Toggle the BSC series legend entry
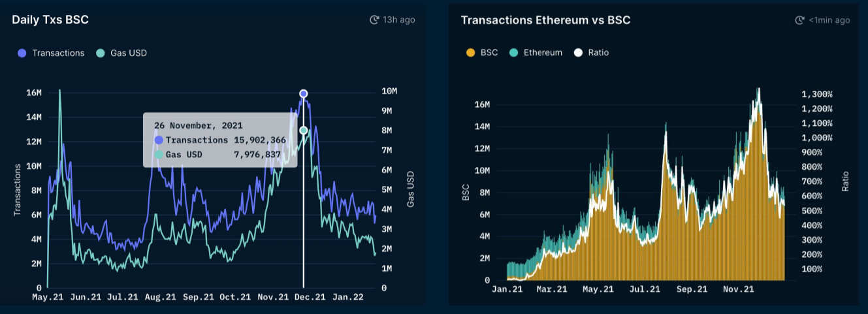Image resolution: width=868 pixels, height=314 pixels. click(x=482, y=52)
